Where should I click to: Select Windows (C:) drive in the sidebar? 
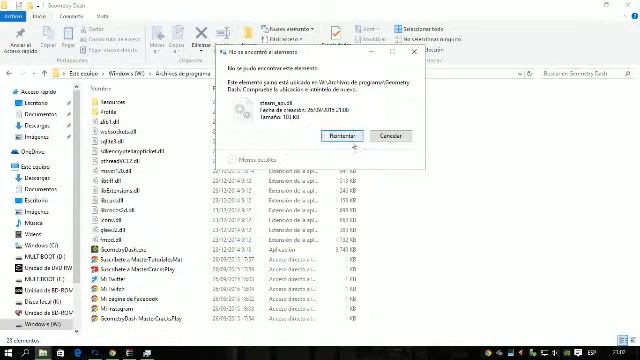(x=37, y=246)
